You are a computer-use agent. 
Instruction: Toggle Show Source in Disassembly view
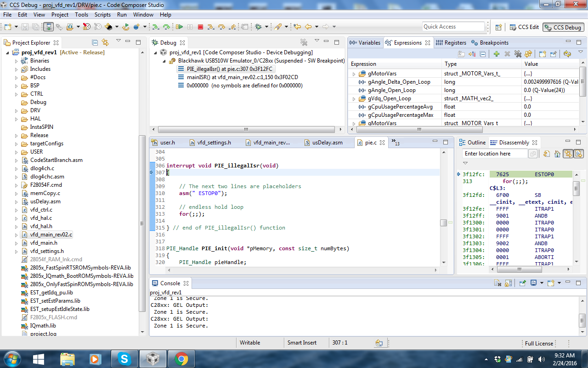point(578,154)
